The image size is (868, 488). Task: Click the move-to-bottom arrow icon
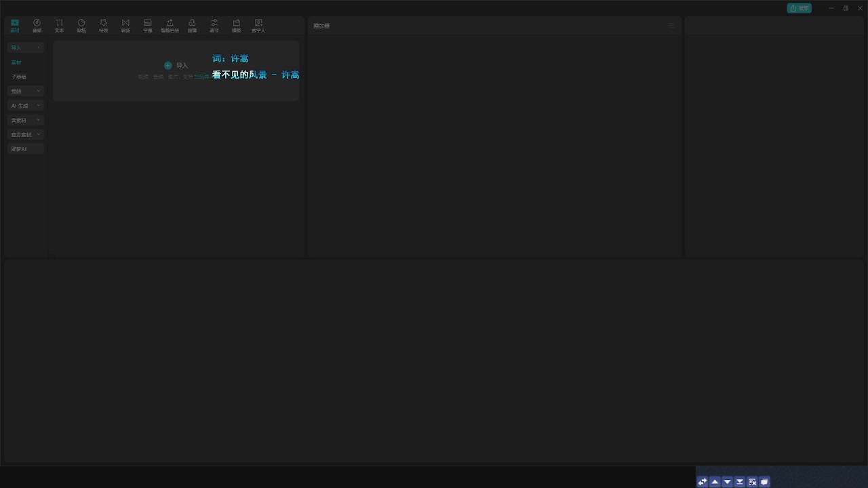(x=740, y=482)
